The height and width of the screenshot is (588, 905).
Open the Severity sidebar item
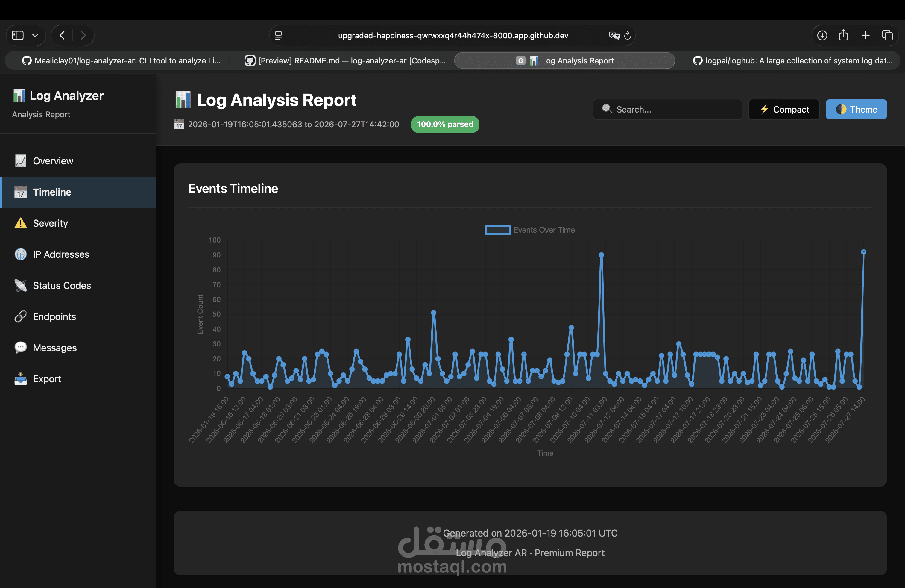click(50, 223)
